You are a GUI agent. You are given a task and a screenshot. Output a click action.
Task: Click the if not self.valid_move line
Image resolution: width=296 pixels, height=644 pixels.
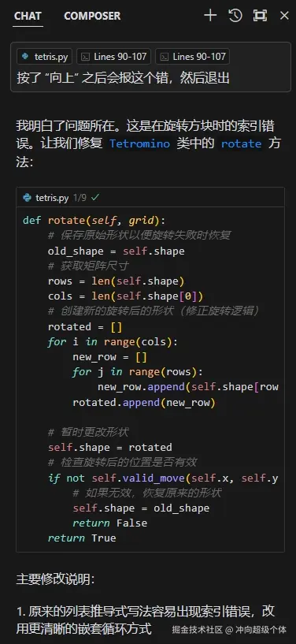163,478
